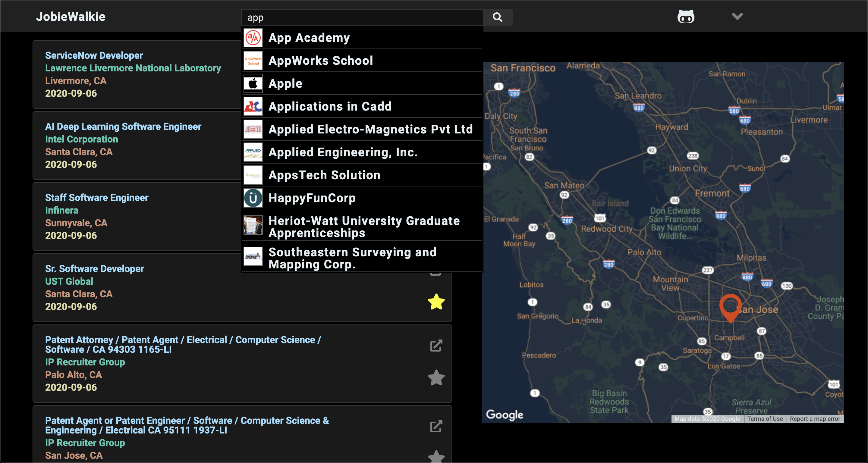The width and height of the screenshot is (868, 463).
Task: Click Infinera company name
Action: point(62,210)
